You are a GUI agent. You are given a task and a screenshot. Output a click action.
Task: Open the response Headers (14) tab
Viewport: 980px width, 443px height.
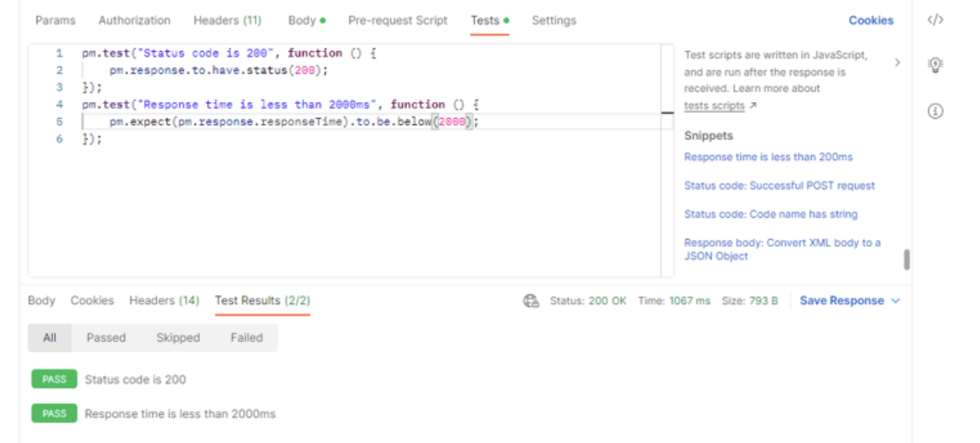[x=164, y=301]
